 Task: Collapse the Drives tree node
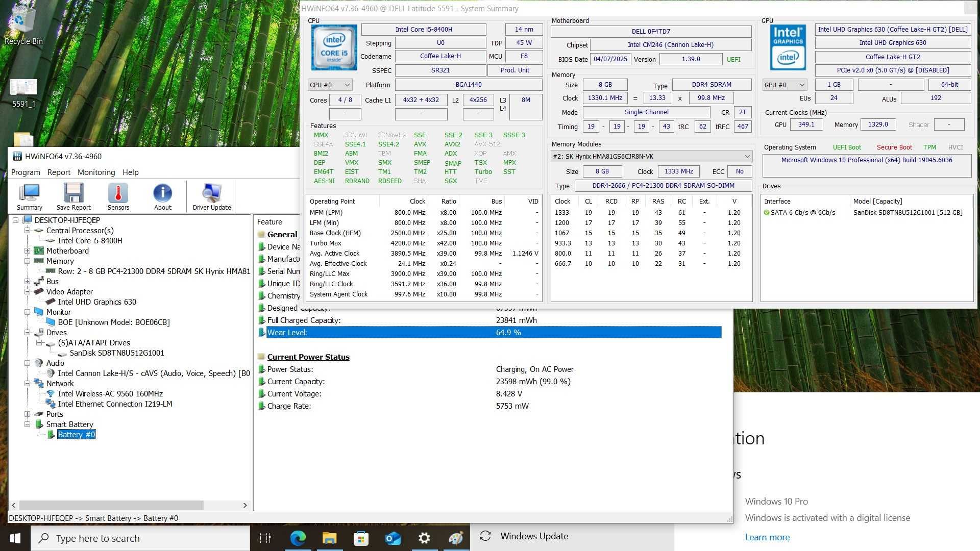click(x=28, y=333)
